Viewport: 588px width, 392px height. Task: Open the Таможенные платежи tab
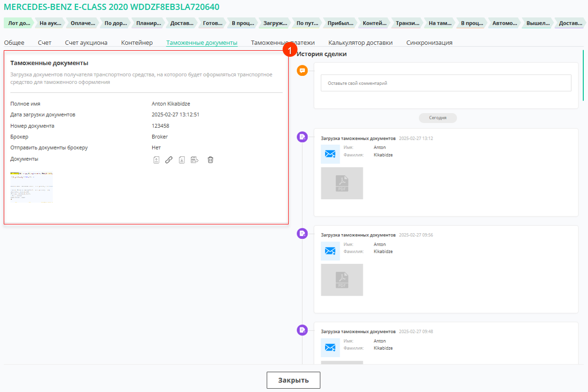pyautogui.click(x=283, y=43)
